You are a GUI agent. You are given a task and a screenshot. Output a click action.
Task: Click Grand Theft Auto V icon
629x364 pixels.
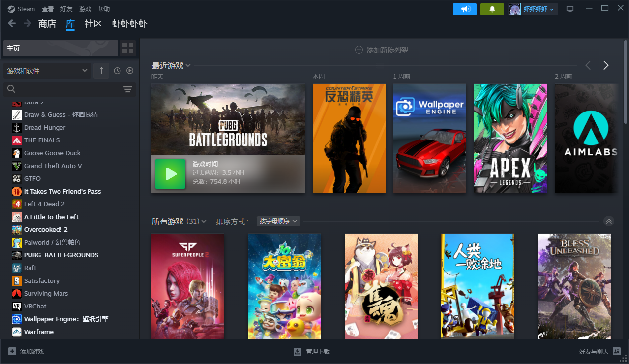(x=17, y=166)
